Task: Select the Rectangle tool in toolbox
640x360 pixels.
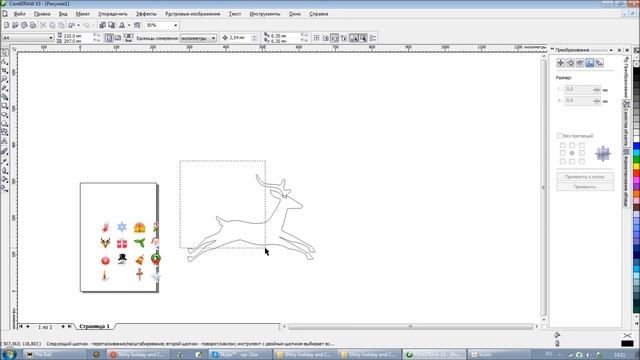Action: click(4, 106)
